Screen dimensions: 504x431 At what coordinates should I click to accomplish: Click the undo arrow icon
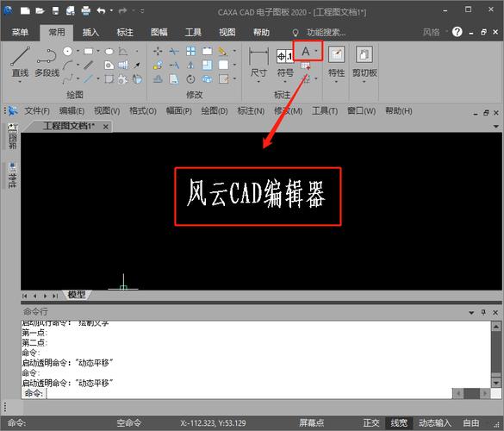[x=102, y=11]
